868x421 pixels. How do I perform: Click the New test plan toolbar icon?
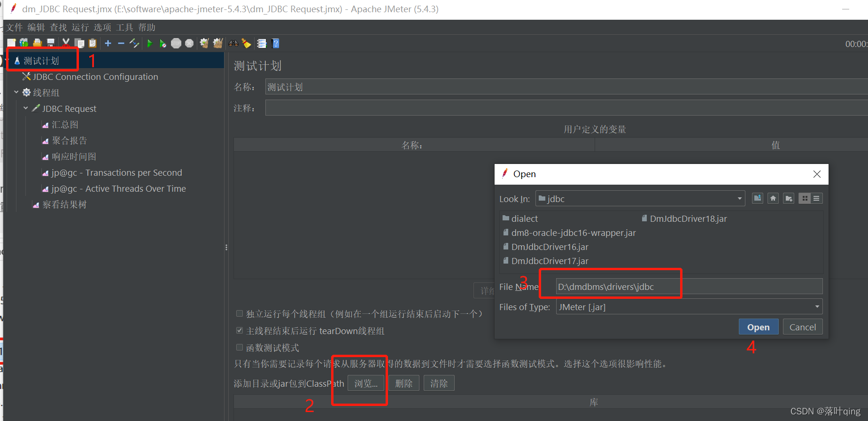[11, 43]
